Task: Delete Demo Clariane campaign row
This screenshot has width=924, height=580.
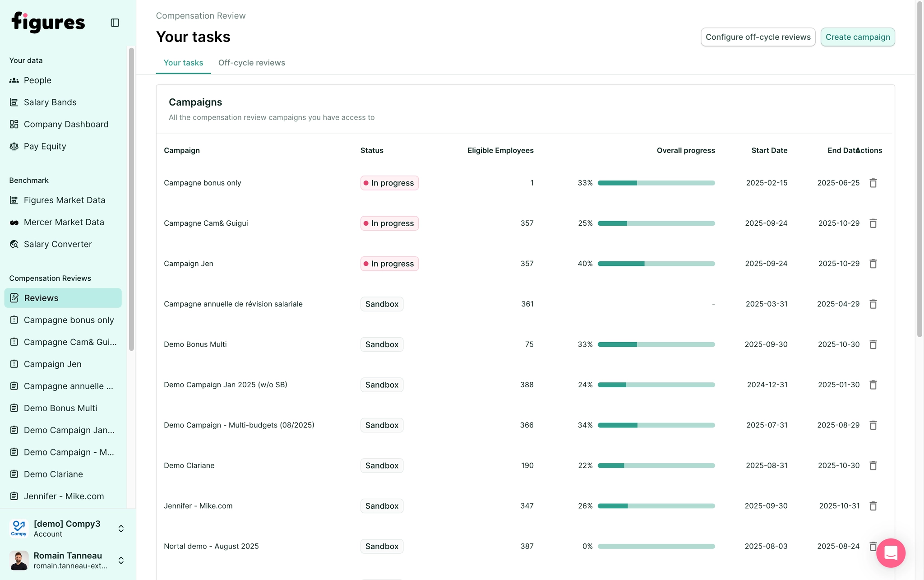Action: [x=873, y=465]
